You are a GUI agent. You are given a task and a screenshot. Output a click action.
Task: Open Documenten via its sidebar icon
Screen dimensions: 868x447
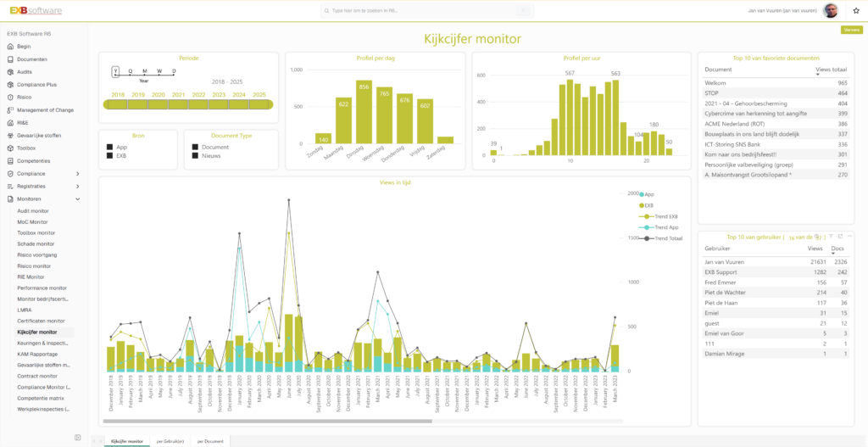[9, 59]
